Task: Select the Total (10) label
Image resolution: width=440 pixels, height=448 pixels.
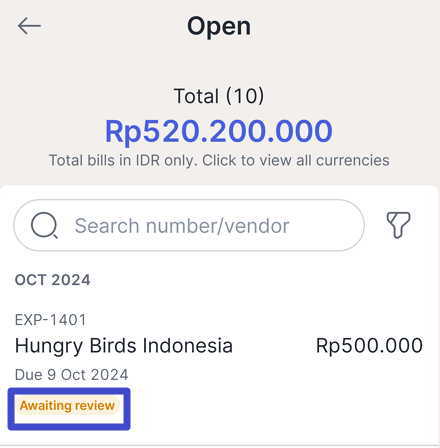Action: click(x=219, y=96)
